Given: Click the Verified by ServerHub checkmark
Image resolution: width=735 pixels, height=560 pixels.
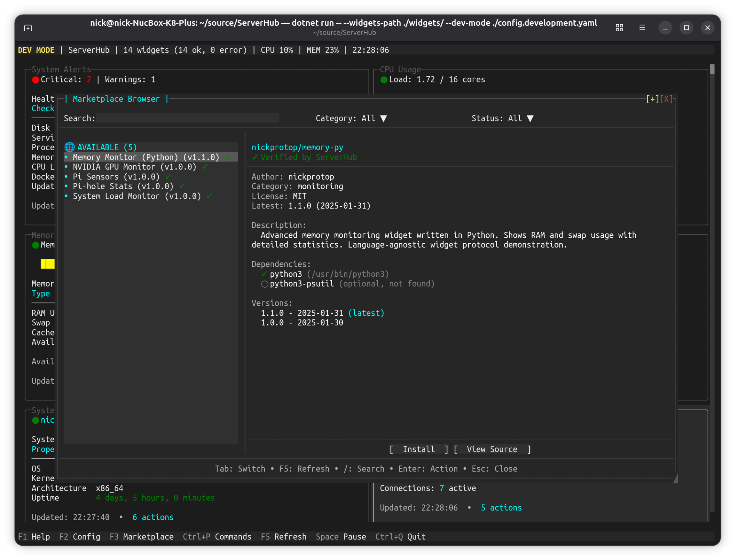Looking at the screenshot, I should click(x=255, y=157).
